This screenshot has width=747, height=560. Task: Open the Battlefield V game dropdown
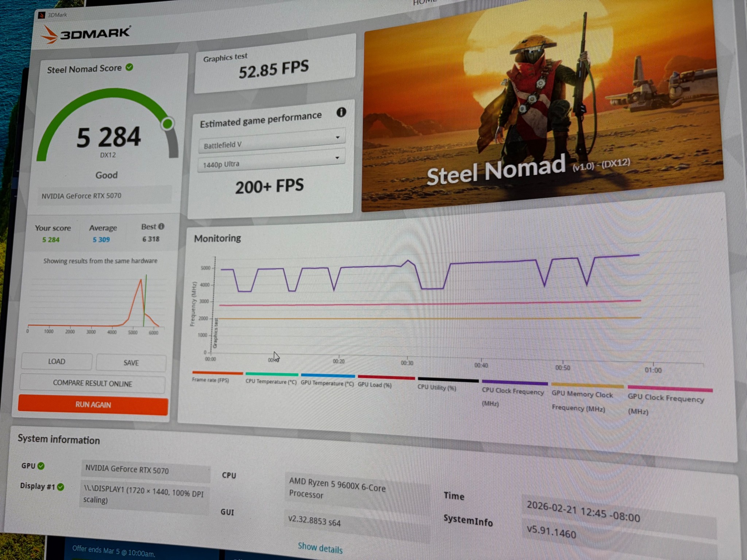[272, 142]
